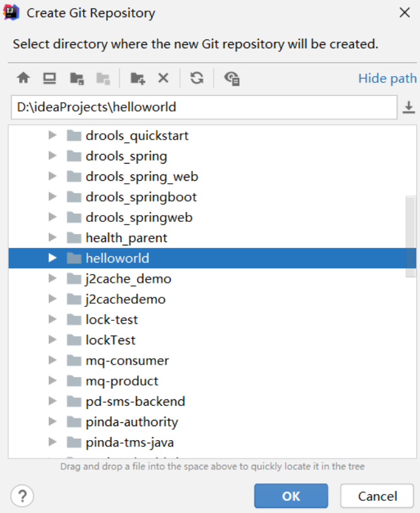Viewport: 420px width, 513px height.
Task: Create a new folder
Action: pos(138,78)
